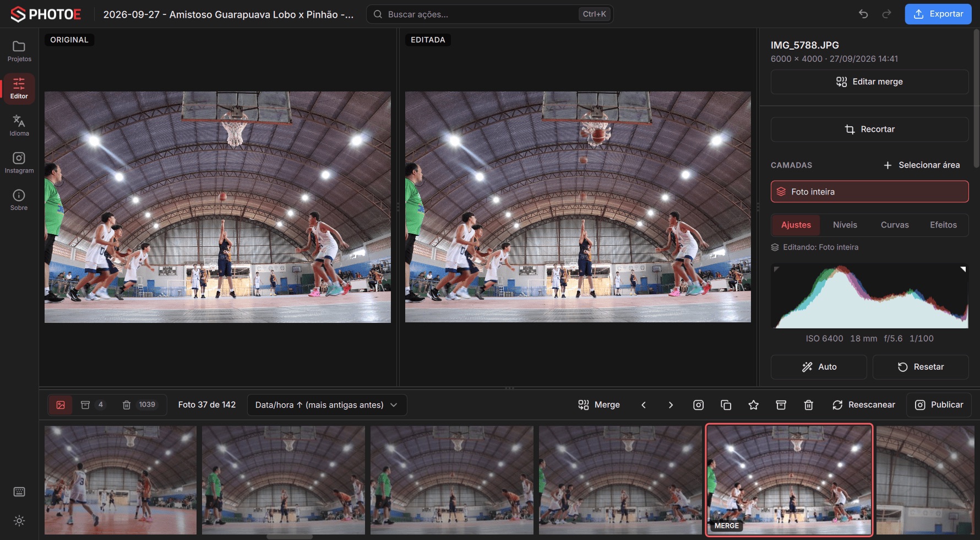Click the filmstrip horizontal scrollbar
The height and width of the screenshot is (540, 980).
click(290, 537)
